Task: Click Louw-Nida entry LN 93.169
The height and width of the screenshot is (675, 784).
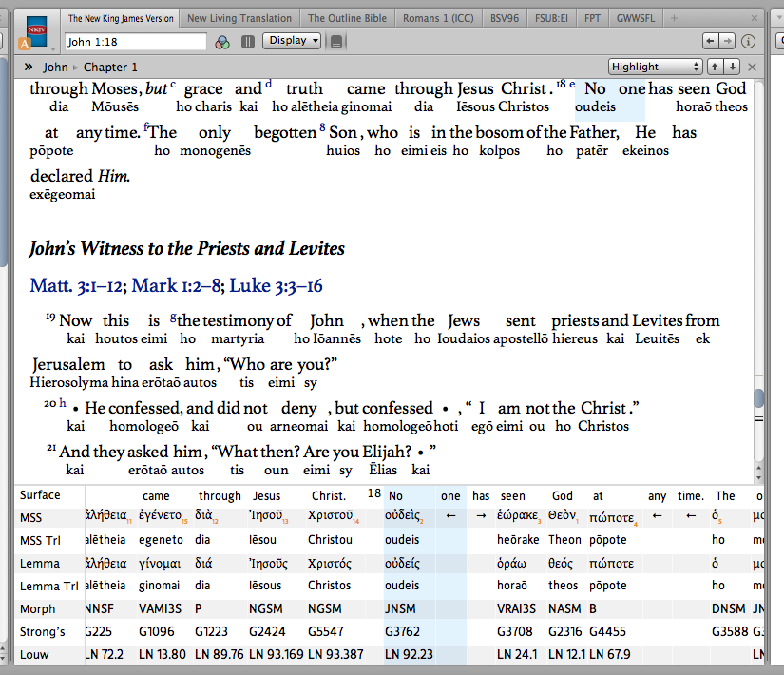Action: [x=276, y=654]
